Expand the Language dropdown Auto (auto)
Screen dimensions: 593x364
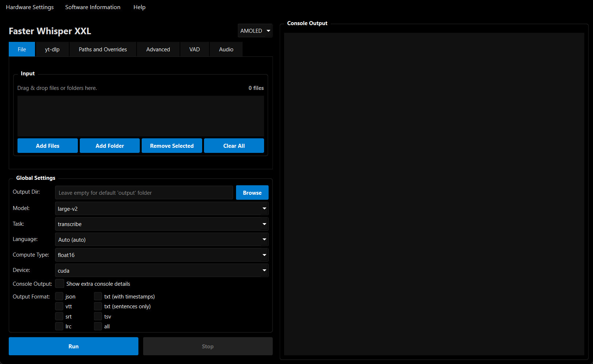(161, 240)
